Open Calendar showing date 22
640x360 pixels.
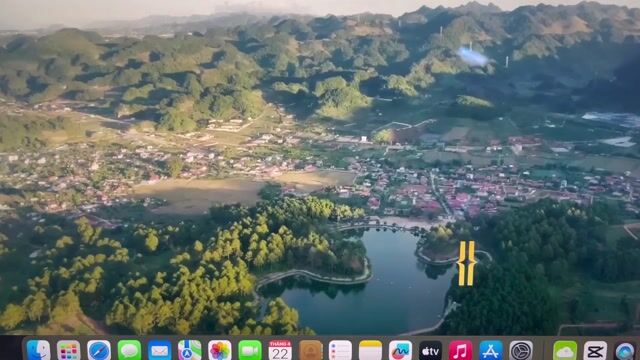tap(280, 351)
